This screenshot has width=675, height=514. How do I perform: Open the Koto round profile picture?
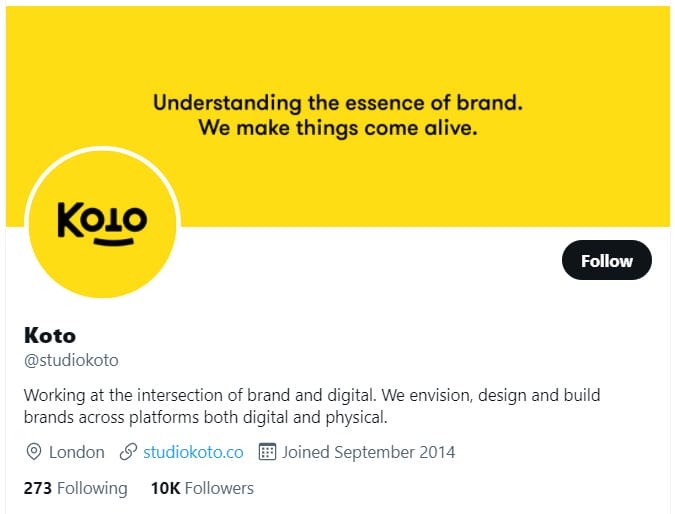[102, 223]
